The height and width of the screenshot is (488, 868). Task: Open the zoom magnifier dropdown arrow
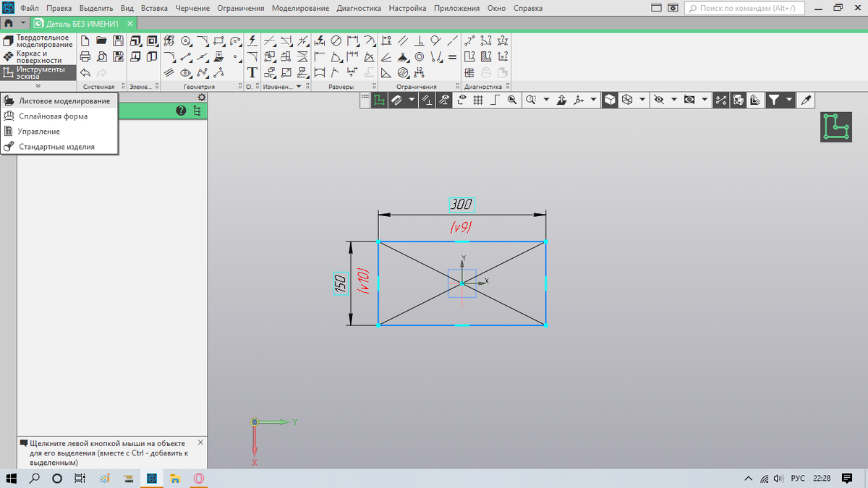(x=546, y=100)
